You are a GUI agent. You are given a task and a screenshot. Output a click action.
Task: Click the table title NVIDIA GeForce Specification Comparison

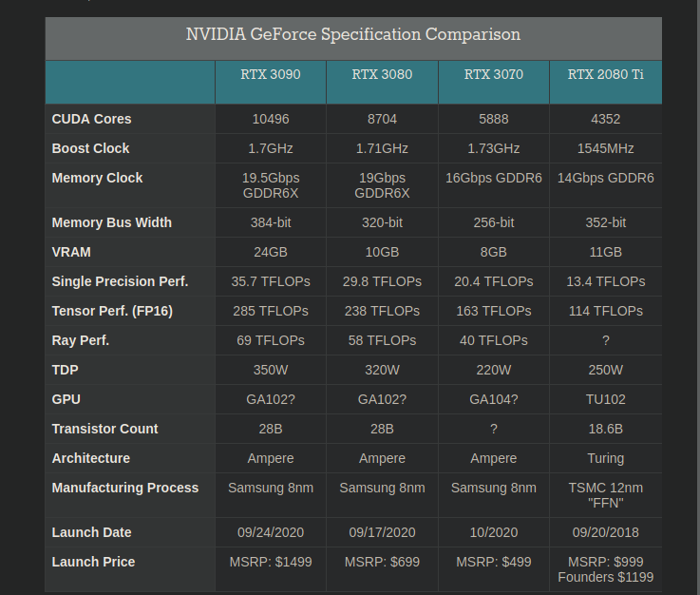[x=353, y=35]
